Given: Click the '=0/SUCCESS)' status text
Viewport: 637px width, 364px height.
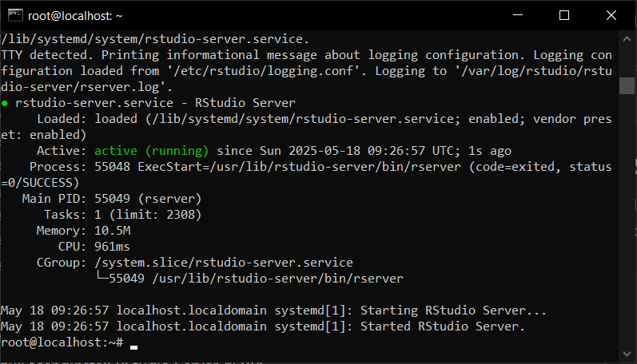Looking at the screenshot, I should coord(40,183).
